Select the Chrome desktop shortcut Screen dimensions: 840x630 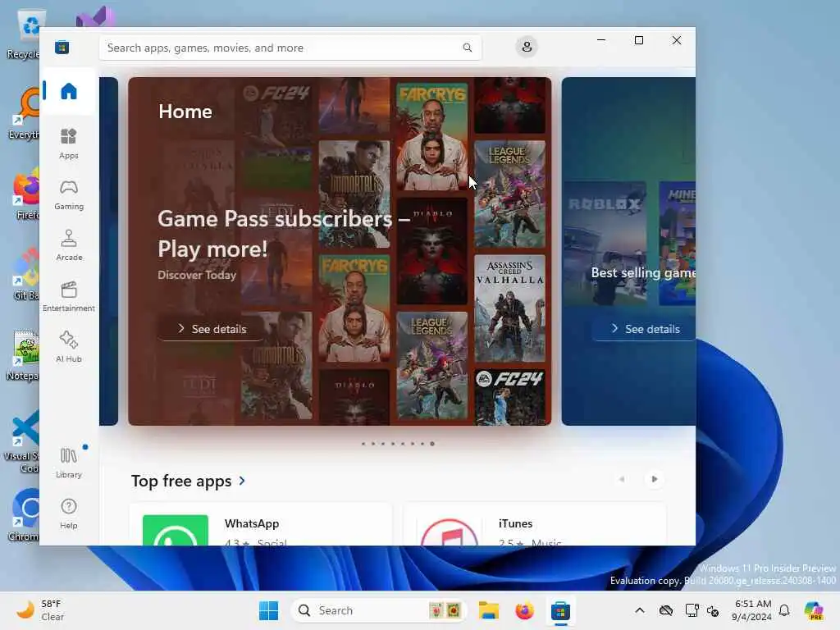25,515
